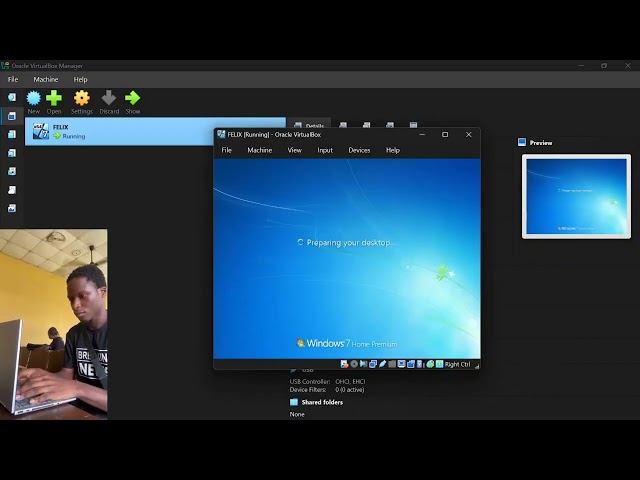Click the OHCI, EHCI value text

pyautogui.click(x=350, y=382)
